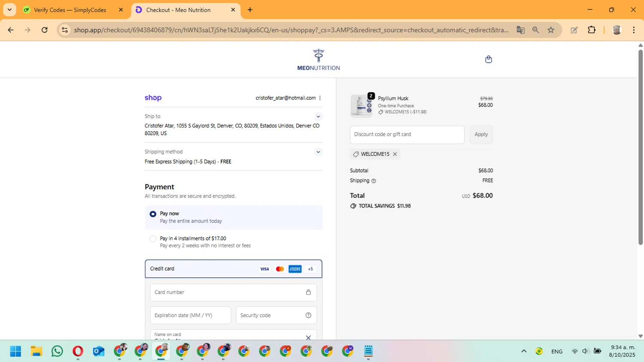644x362 pixels.
Task: Click the ENG language indicator
Action: pyautogui.click(x=557, y=352)
